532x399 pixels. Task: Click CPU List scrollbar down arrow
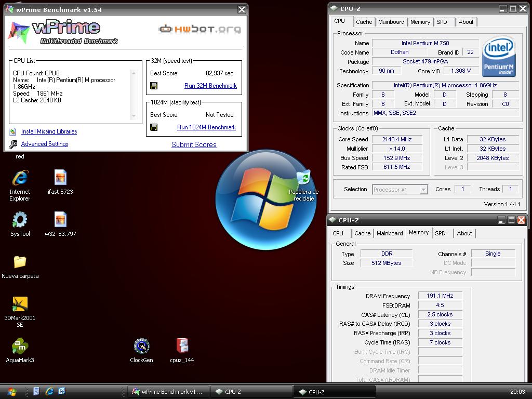(x=134, y=116)
